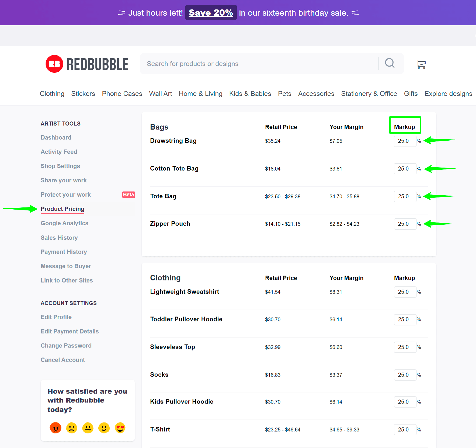View Payment History
This screenshot has width=476, height=448.
pos(64,252)
